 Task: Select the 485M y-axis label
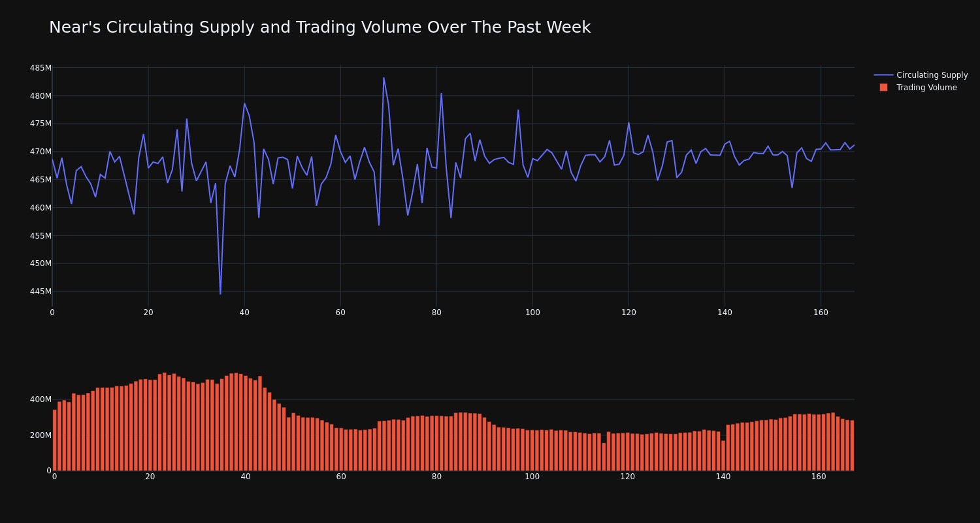pyautogui.click(x=41, y=68)
